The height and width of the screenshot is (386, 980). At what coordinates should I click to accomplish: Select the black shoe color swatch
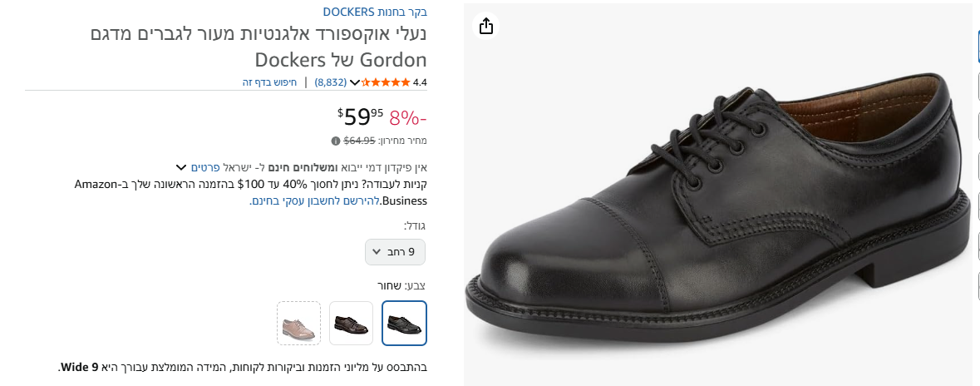tap(405, 323)
